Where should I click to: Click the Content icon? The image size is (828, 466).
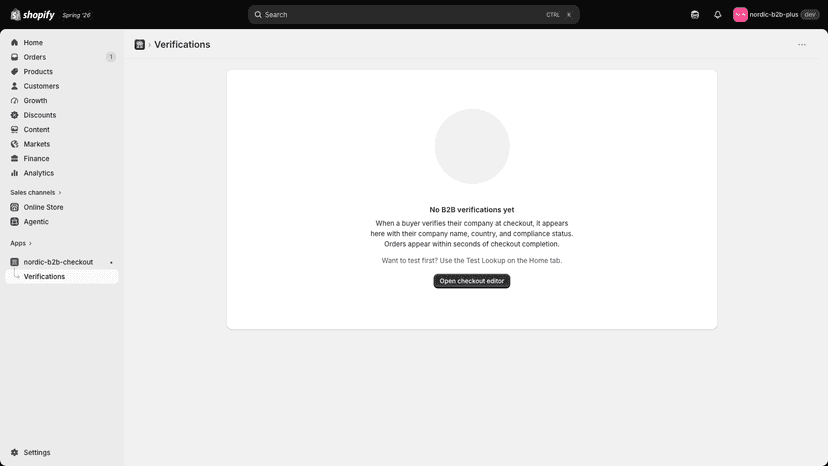tap(14, 129)
